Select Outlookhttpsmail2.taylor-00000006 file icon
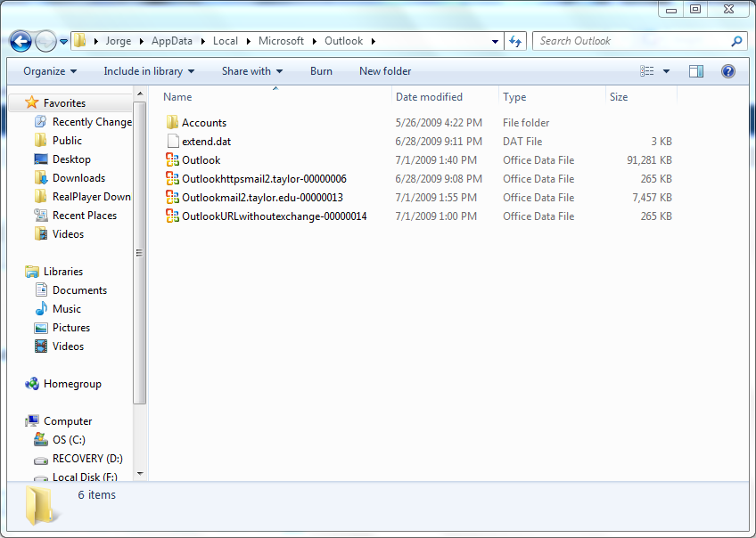 pos(173,179)
